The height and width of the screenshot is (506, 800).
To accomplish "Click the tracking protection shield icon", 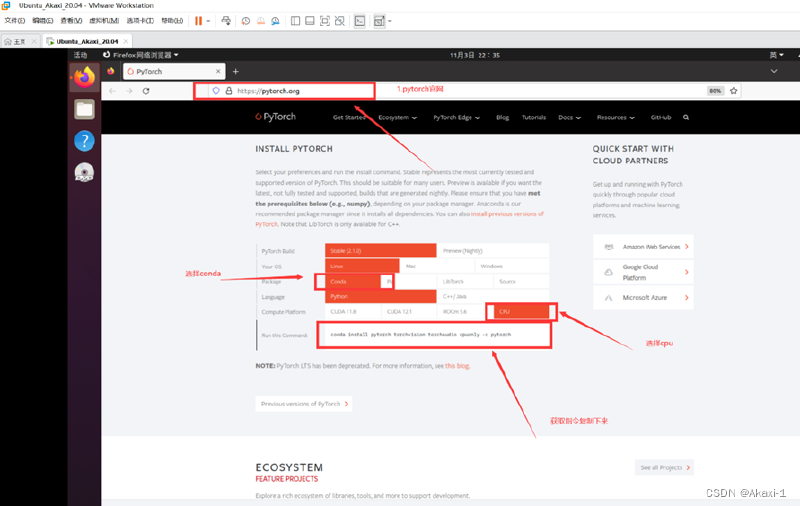I will tap(216, 91).
